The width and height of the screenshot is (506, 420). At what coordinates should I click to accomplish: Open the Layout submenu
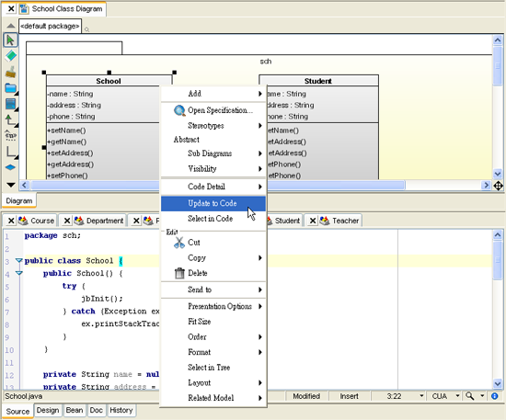coord(213,382)
